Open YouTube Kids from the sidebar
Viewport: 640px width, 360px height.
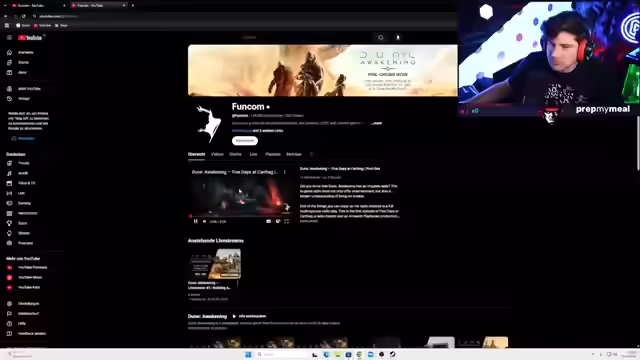[24, 287]
